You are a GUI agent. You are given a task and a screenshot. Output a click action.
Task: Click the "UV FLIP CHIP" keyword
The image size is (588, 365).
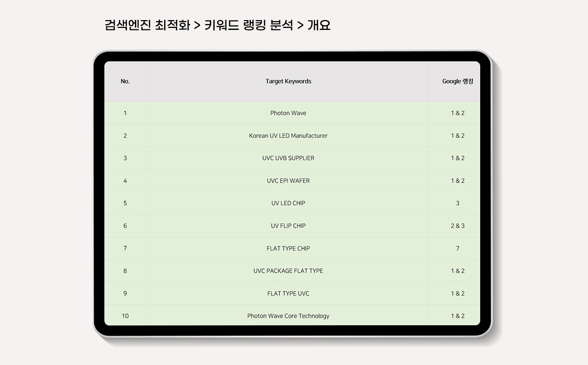click(288, 226)
